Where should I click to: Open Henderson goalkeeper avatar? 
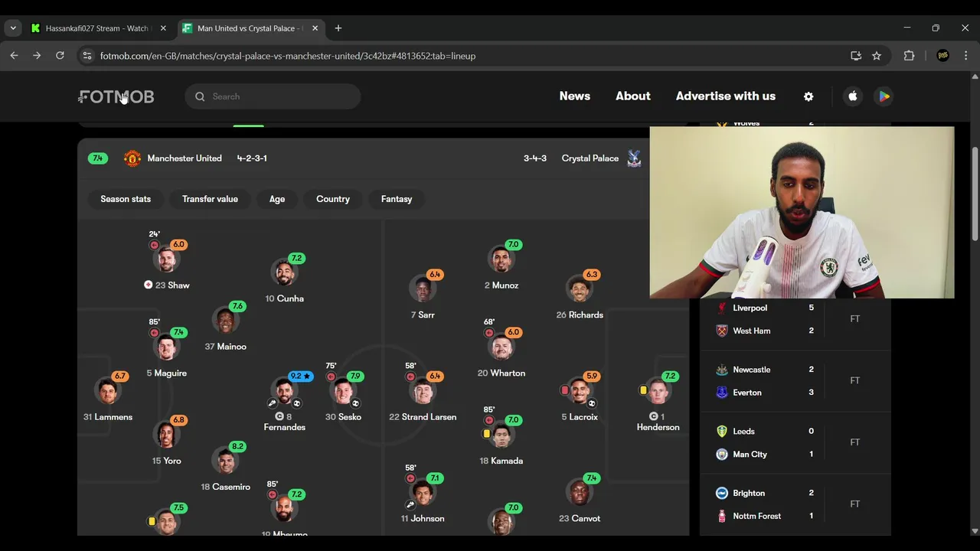coord(658,392)
